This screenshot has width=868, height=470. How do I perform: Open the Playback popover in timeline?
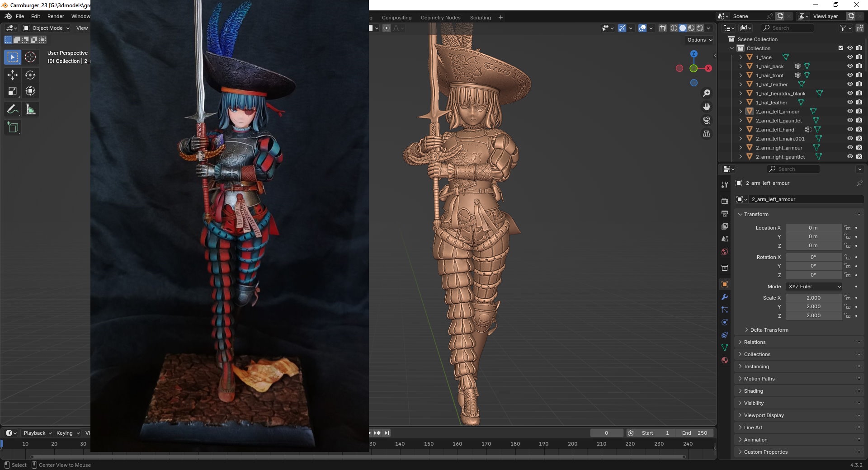[x=37, y=433]
